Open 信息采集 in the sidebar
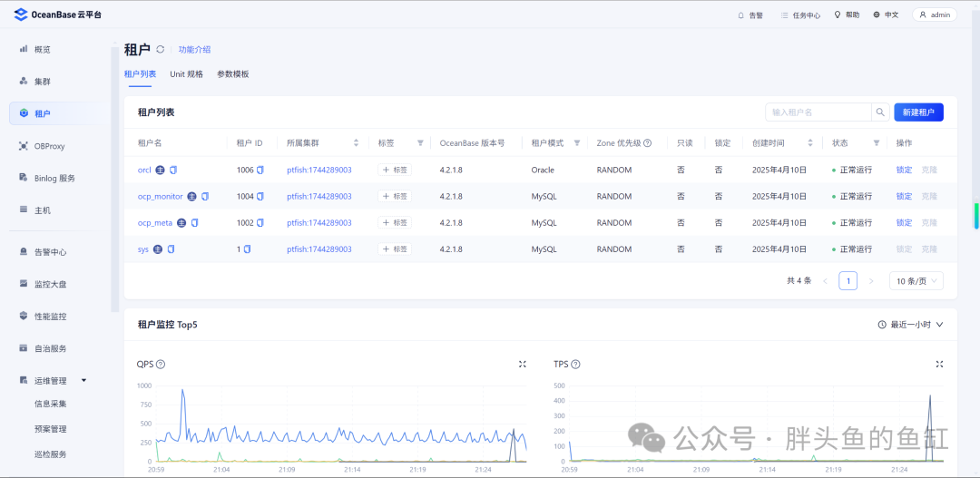The image size is (980, 478). tap(51, 404)
